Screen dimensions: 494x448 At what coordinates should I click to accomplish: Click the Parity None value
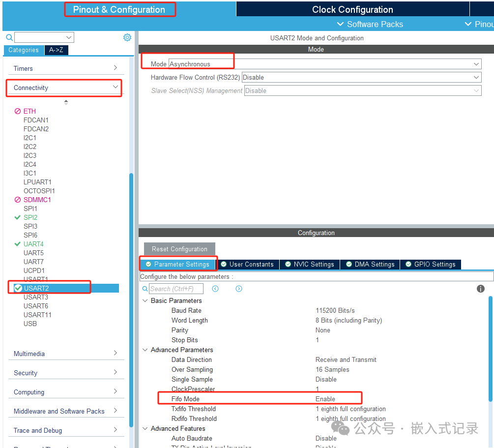[x=323, y=330]
